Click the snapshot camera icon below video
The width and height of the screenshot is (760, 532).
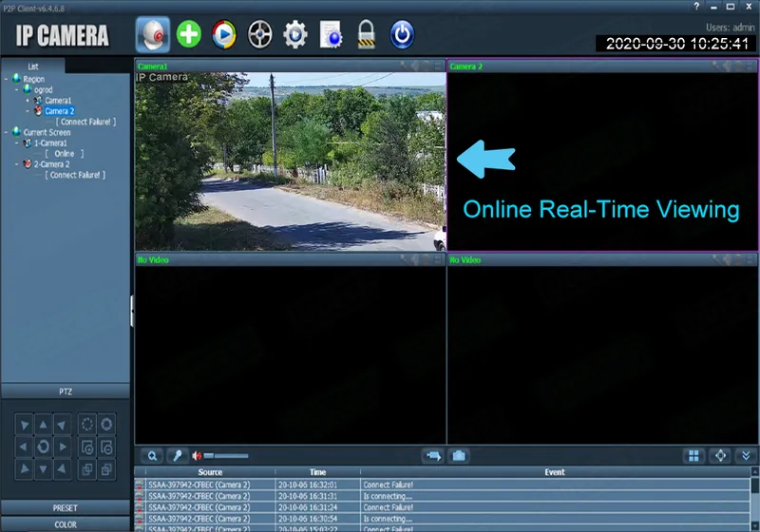point(459,456)
